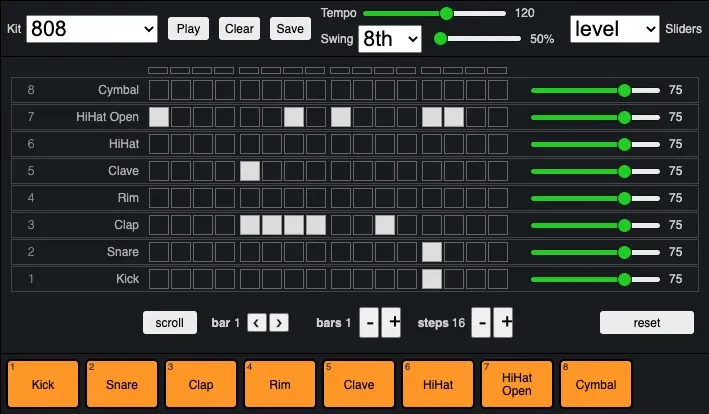Open the level sliders mode dropdown
This screenshot has height=414, width=709.
(x=614, y=29)
